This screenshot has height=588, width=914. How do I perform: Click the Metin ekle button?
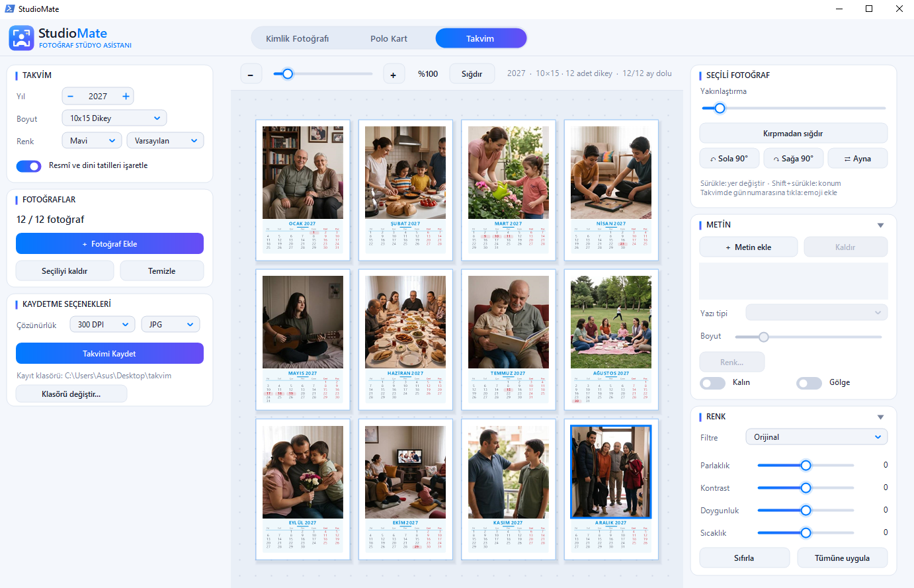[749, 247]
